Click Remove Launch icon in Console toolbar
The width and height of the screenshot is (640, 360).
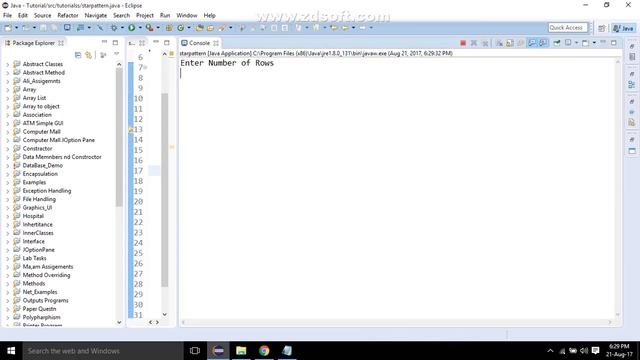coord(473,43)
